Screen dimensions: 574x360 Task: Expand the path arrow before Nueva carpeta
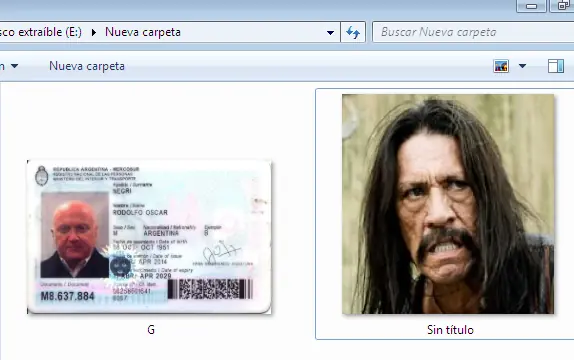94,33
